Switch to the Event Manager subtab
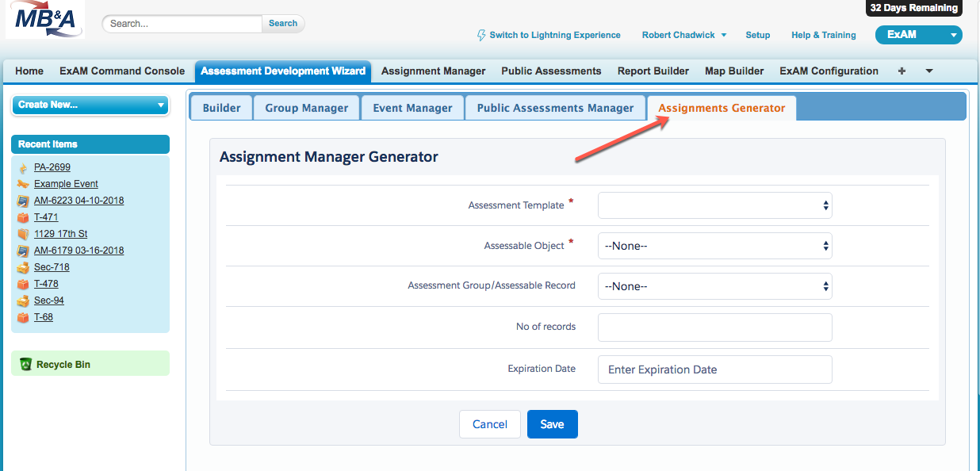 (x=412, y=108)
